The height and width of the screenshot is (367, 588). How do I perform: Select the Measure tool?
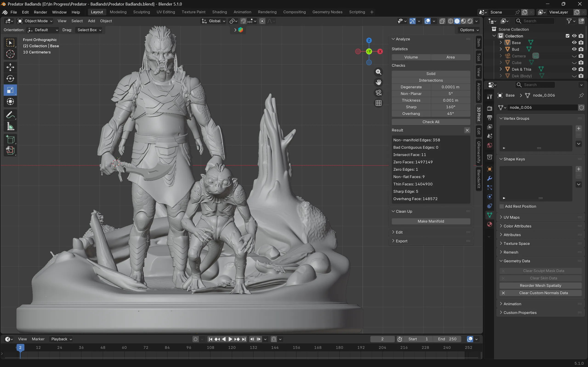[10, 126]
